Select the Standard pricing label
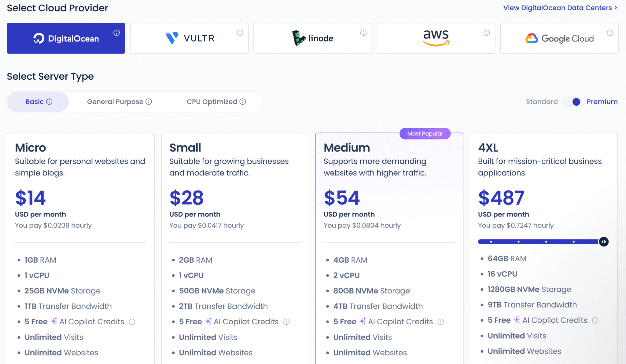Image resolution: width=626 pixels, height=364 pixels. click(x=542, y=102)
